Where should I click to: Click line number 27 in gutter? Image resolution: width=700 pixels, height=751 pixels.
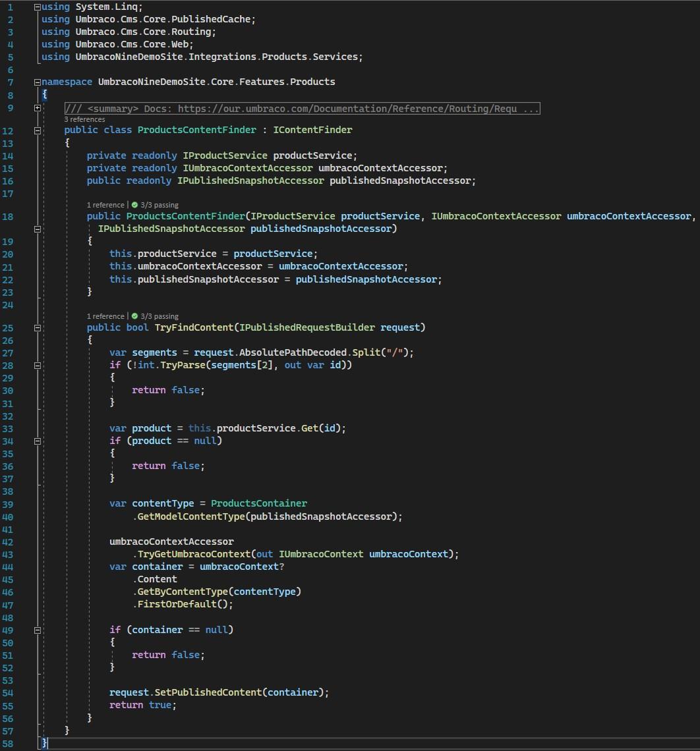coord(8,353)
